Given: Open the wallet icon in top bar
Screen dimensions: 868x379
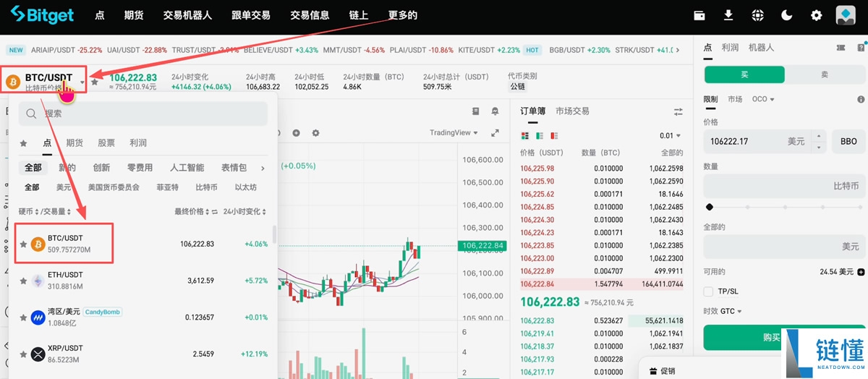Looking at the screenshot, I should tap(699, 15).
